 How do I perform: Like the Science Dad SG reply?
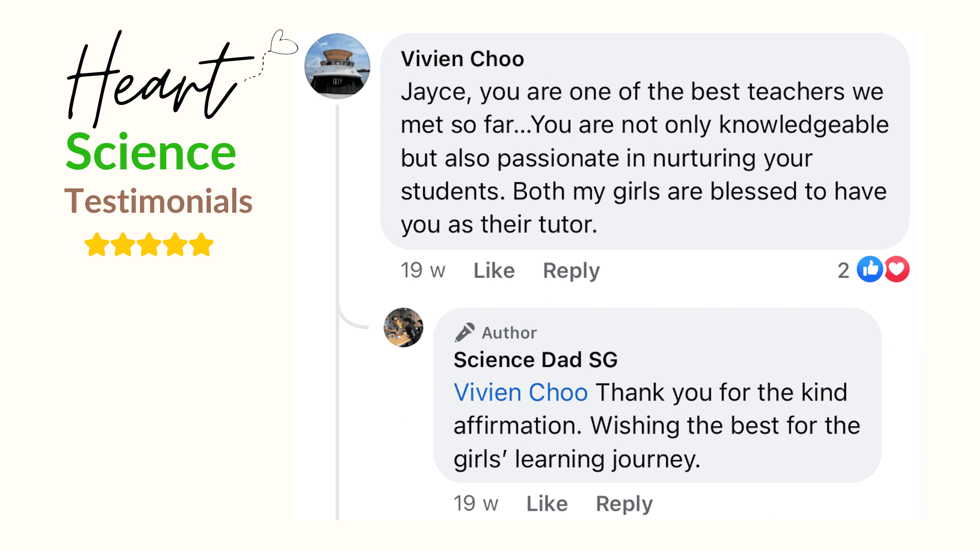click(x=547, y=504)
